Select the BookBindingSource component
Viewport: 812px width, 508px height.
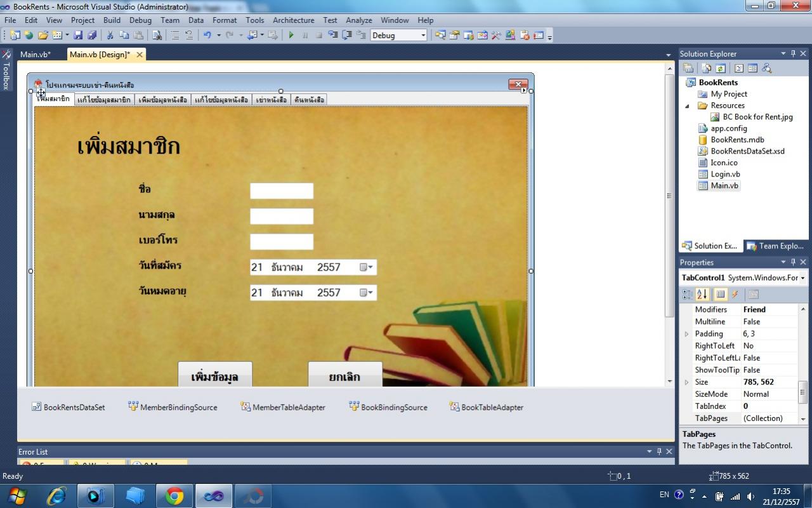388,407
